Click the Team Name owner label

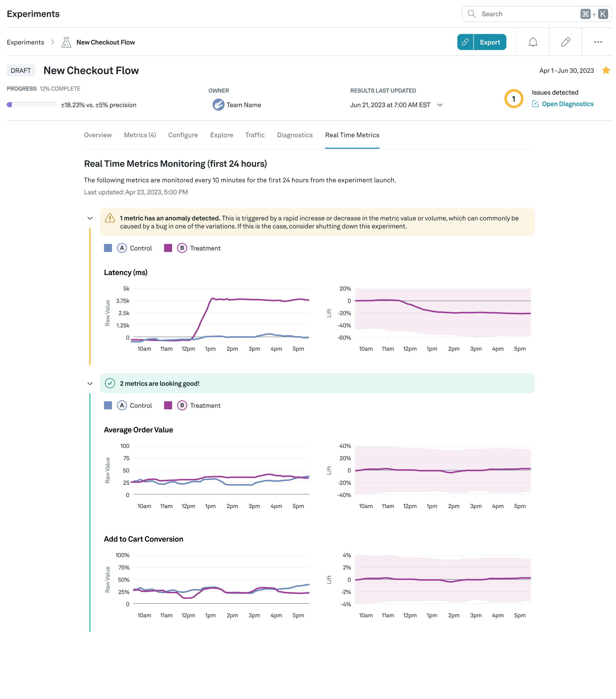coord(243,105)
